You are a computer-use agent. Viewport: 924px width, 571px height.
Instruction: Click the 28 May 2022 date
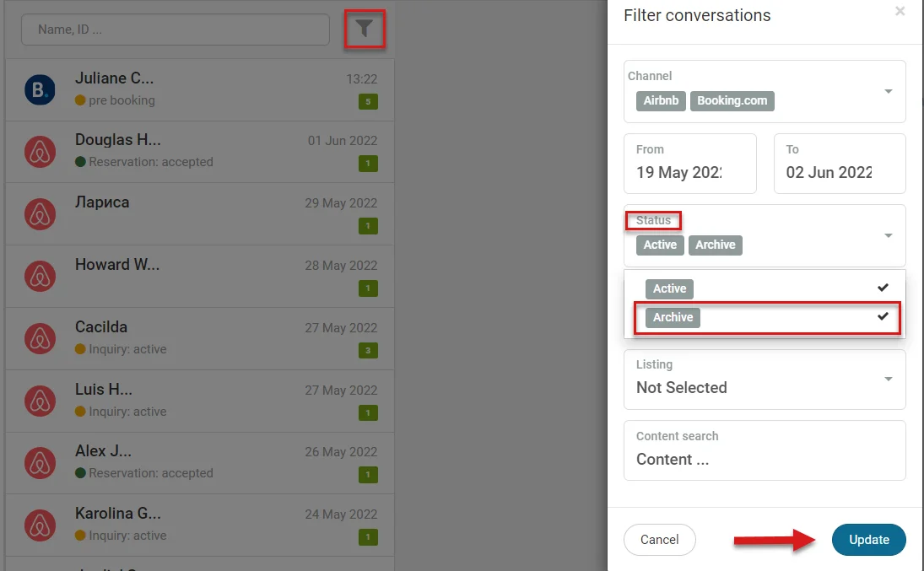pos(341,266)
